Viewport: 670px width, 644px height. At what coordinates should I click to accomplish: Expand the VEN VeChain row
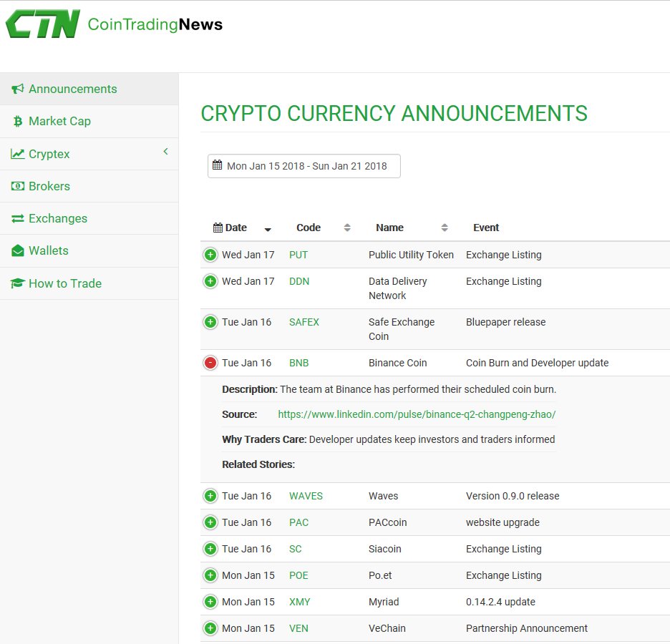(x=210, y=628)
